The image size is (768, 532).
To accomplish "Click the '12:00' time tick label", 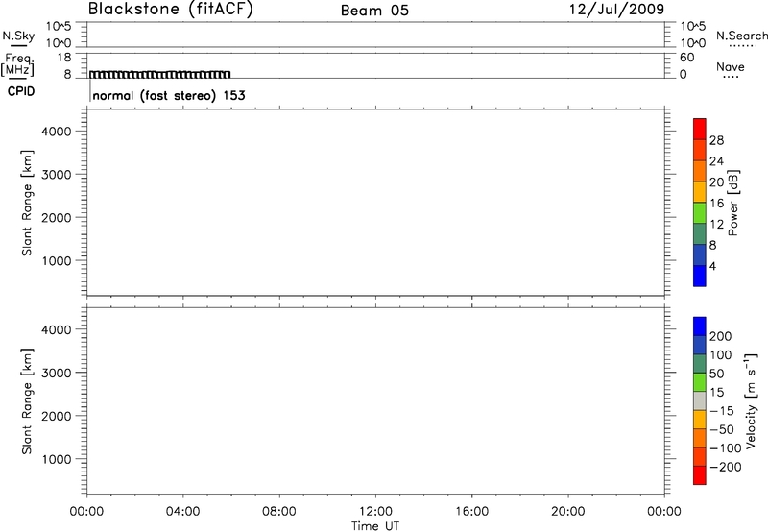I will (375, 512).
